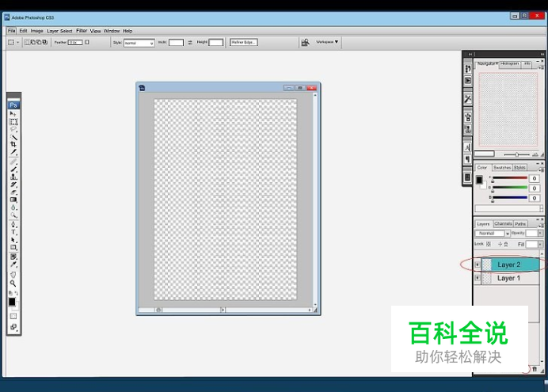Select the Crop tool
This screenshot has height=392, width=548.
pos(13,144)
